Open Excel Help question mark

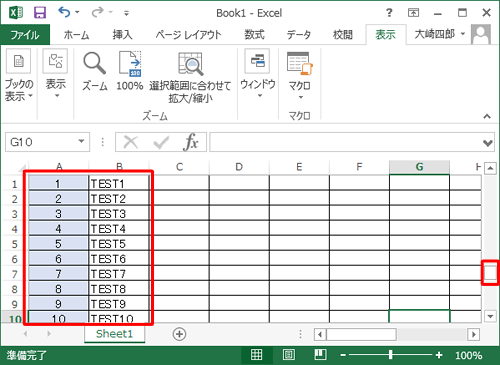coord(389,13)
